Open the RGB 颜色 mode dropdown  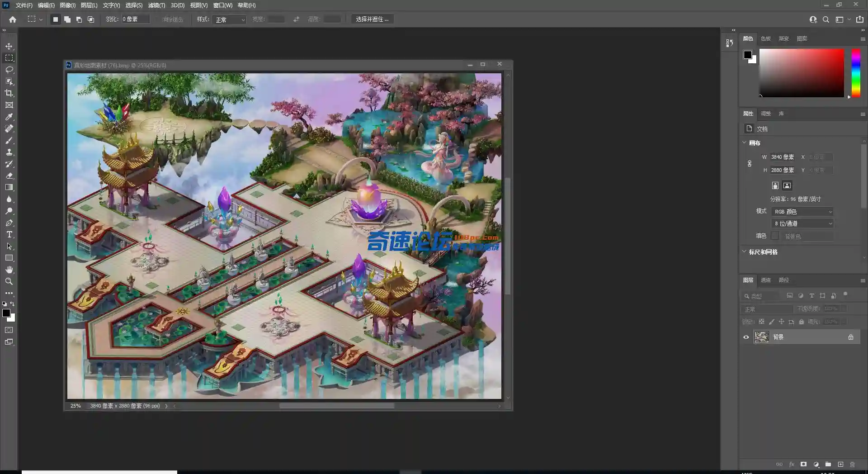pyautogui.click(x=802, y=212)
